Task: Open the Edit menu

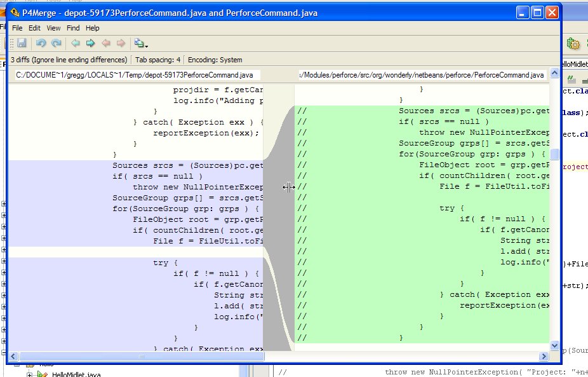Action: tap(34, 28)
